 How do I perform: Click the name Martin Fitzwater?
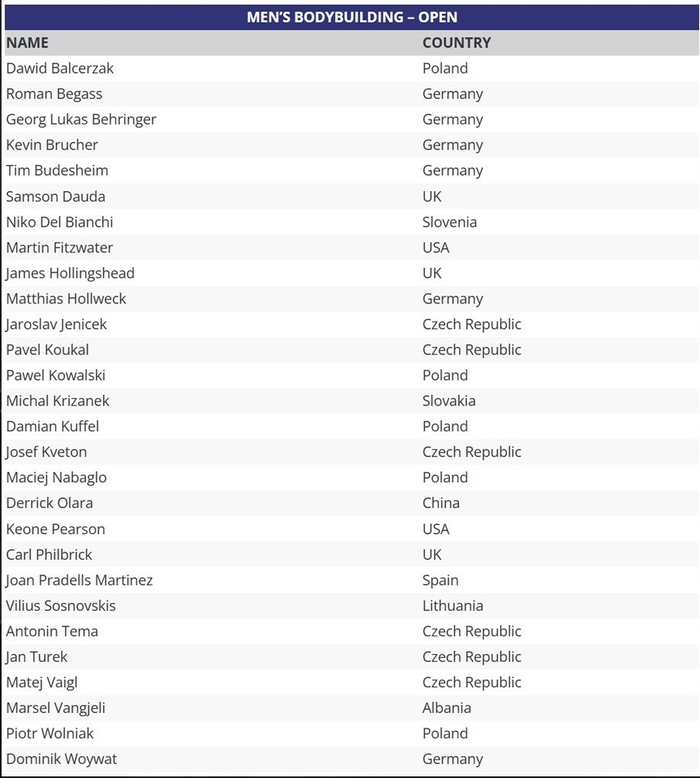coord(59,247)
